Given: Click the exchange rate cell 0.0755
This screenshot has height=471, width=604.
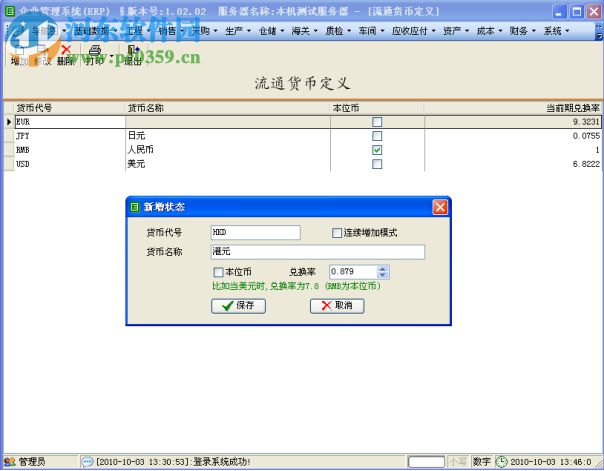Looking at the screenshot, I should [513, 136].
